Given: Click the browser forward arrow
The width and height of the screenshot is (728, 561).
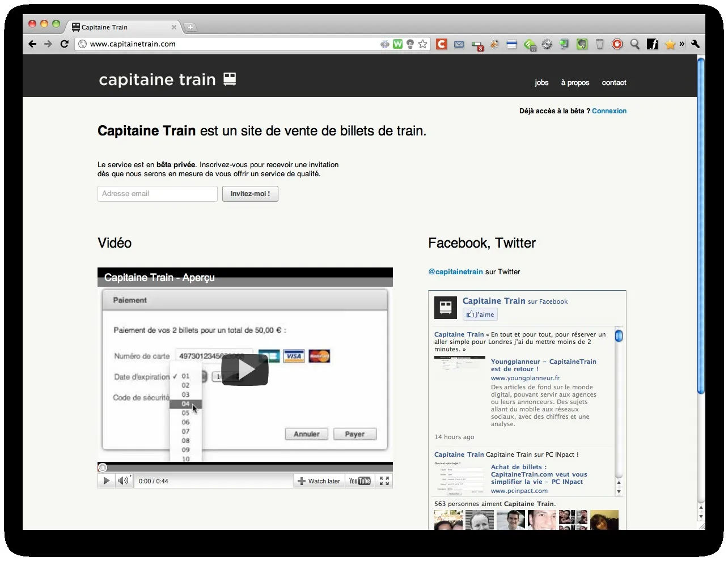Looking at the screenshot, I should 48,44.
